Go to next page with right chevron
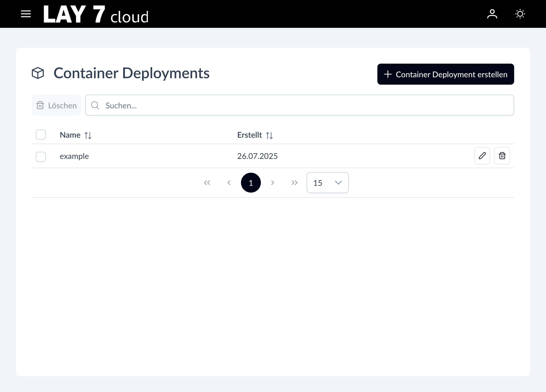546x392 pixels. (x=272, y=183)
